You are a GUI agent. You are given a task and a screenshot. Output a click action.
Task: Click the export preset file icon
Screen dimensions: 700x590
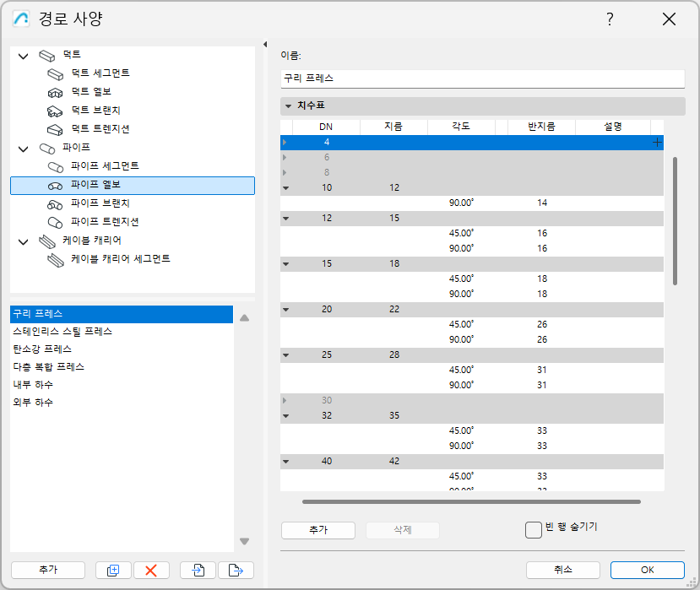(236, 570)
